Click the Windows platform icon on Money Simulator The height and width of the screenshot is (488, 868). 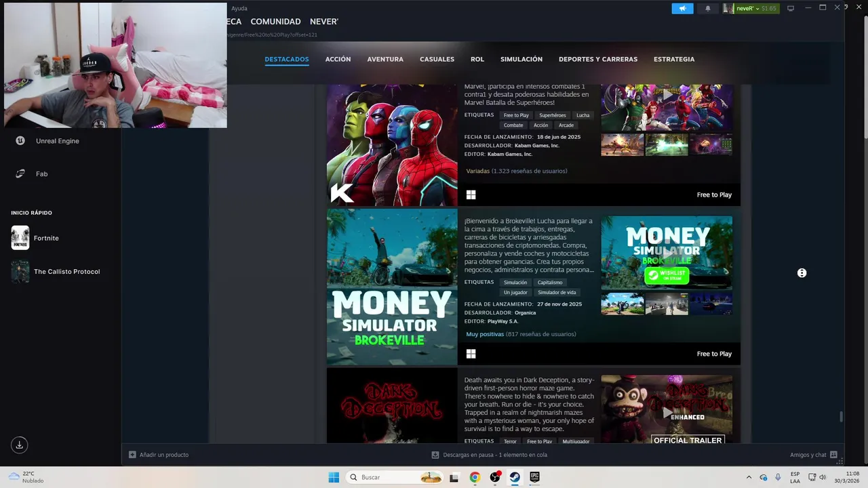pos(471,354)
